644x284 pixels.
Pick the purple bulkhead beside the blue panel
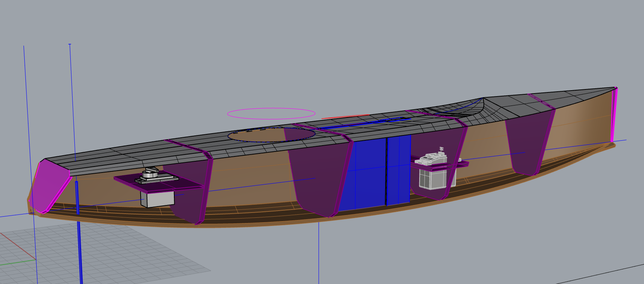(x=318, y=176)
